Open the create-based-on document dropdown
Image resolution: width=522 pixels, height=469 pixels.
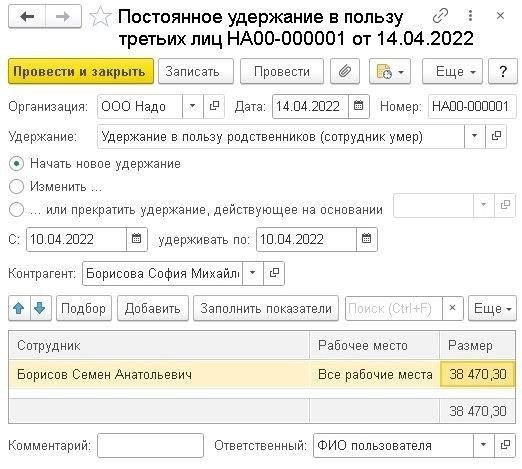[390, 71]
